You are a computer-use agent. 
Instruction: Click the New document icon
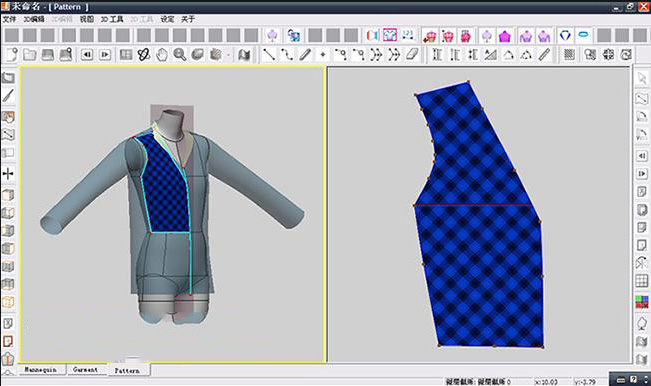[12, 54]
